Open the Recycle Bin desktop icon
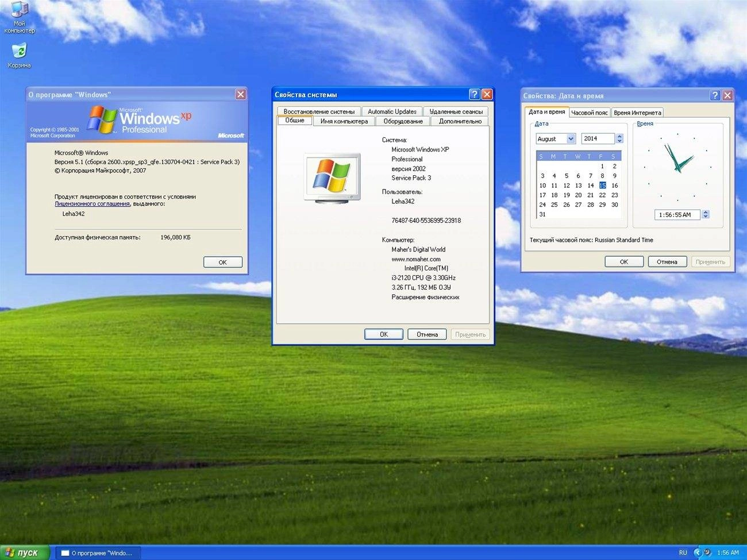Screen dimensions: 747x560 [x=19, y=55]
